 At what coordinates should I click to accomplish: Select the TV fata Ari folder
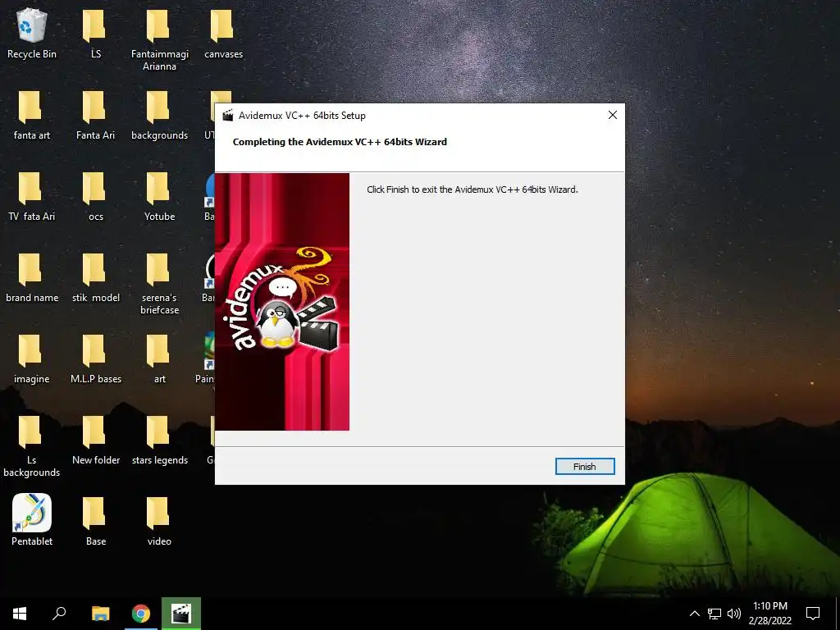32,197
